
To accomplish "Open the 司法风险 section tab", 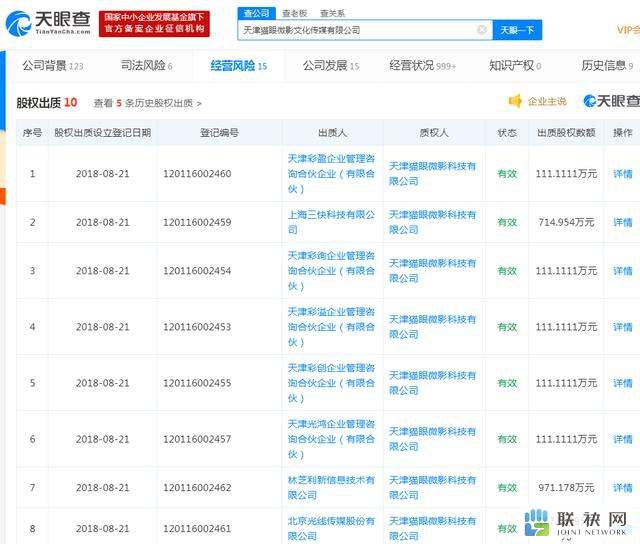I will (147, 65).
